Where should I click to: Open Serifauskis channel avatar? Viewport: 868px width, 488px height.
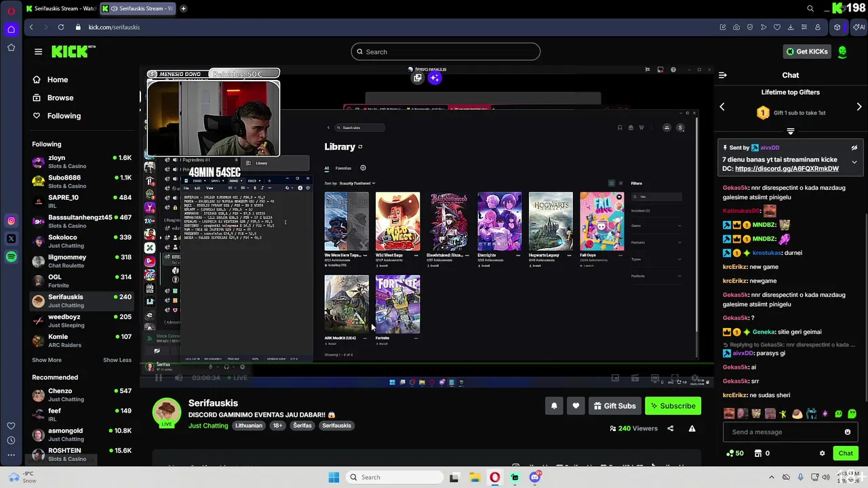[167, 412]
